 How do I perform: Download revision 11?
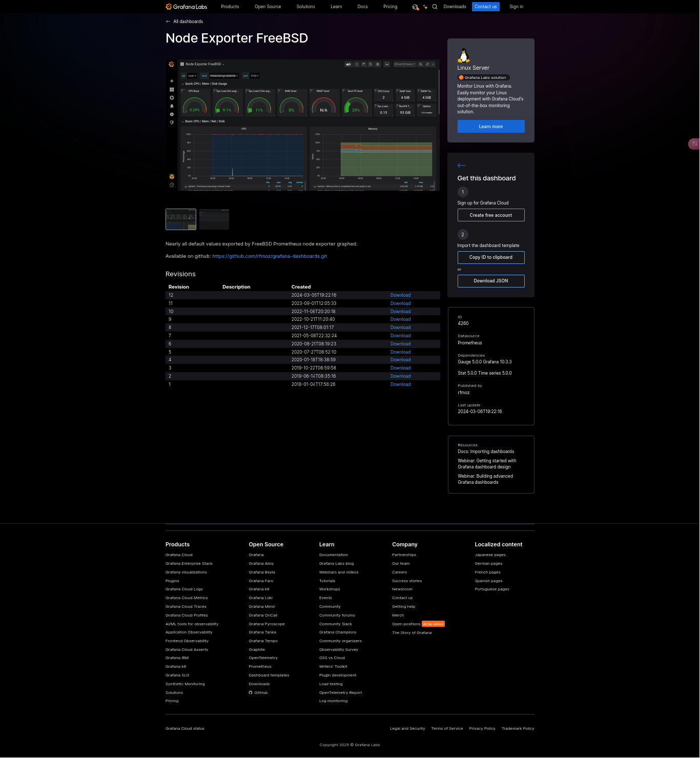tap(401, 303)
